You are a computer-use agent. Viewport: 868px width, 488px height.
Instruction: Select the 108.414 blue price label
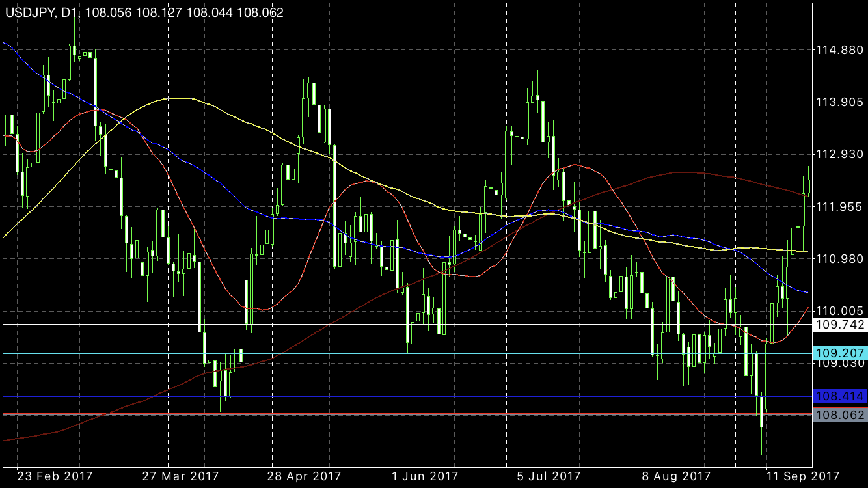pyautogui.click(x=840, y=396)
